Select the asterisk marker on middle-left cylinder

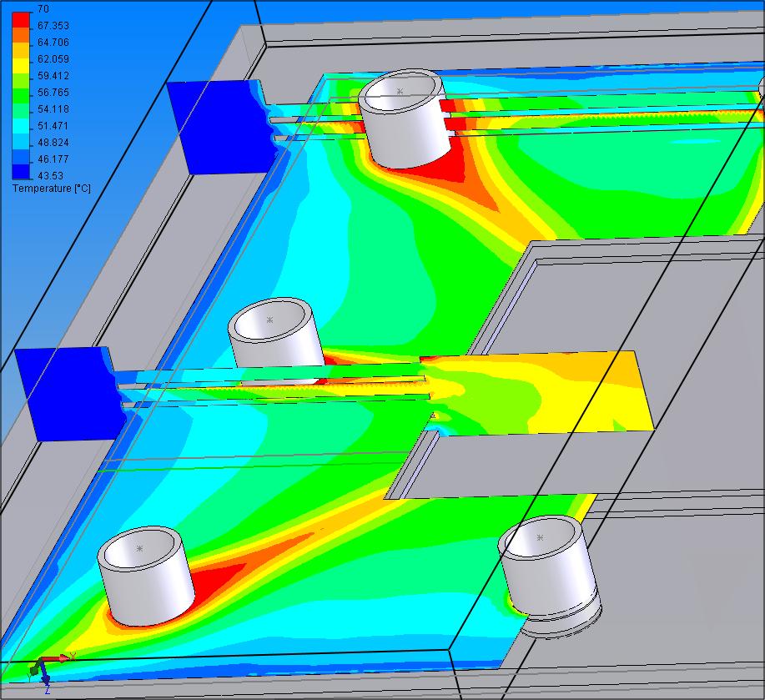269,320
